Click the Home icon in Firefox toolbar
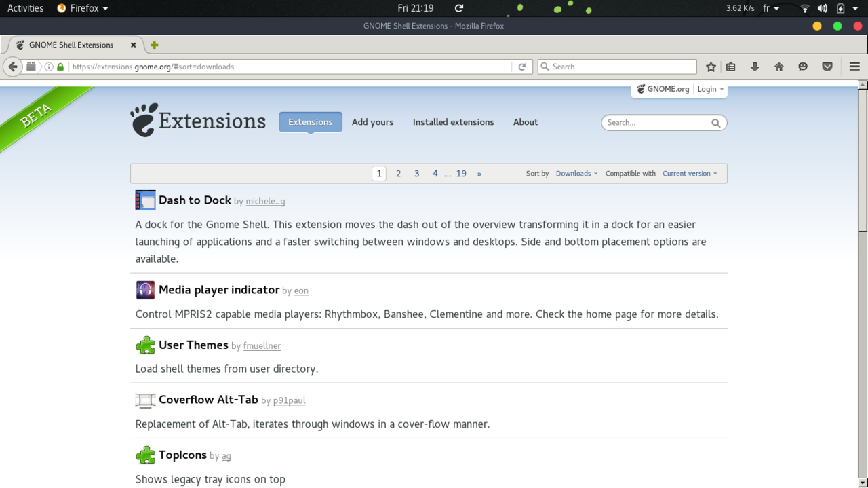 [x=779, y=67]
